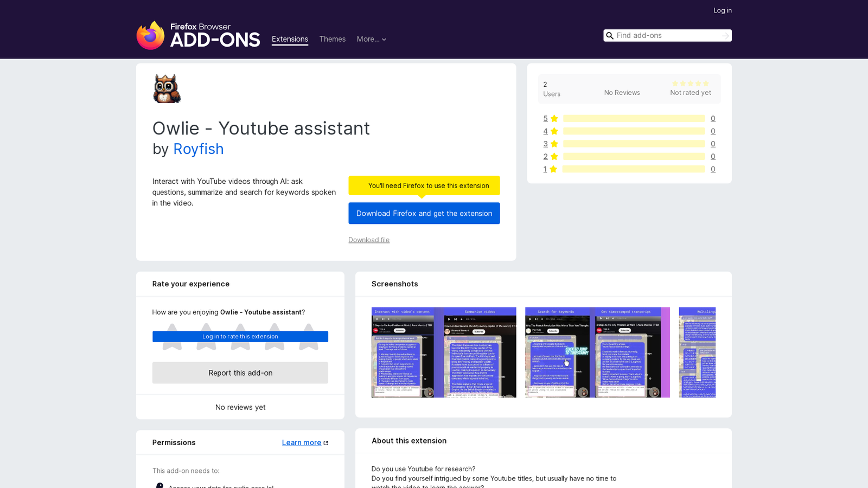Click Log in to rate this extension
This screenshot has width=868, height=488.
coord(240,337)
